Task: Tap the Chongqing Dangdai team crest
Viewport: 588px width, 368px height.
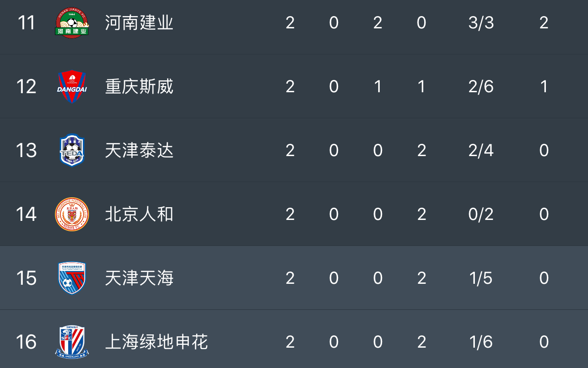Action: [x=71, y=87]
